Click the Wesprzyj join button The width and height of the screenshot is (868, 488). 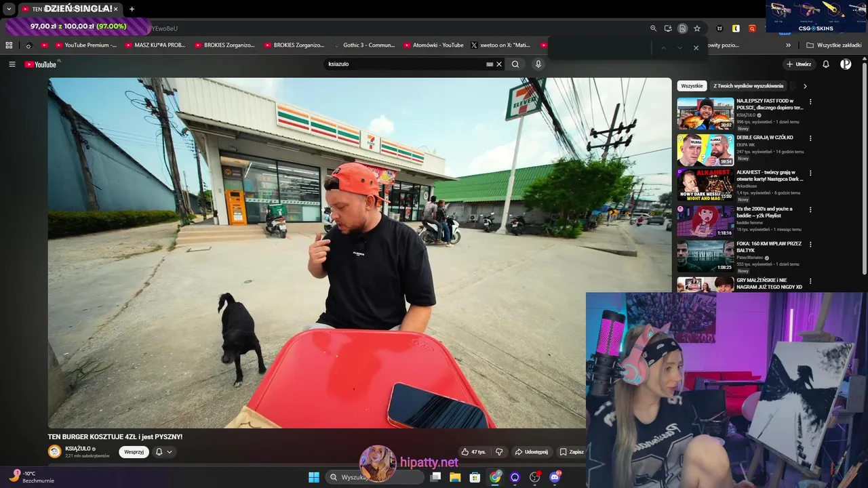point(134,452)
